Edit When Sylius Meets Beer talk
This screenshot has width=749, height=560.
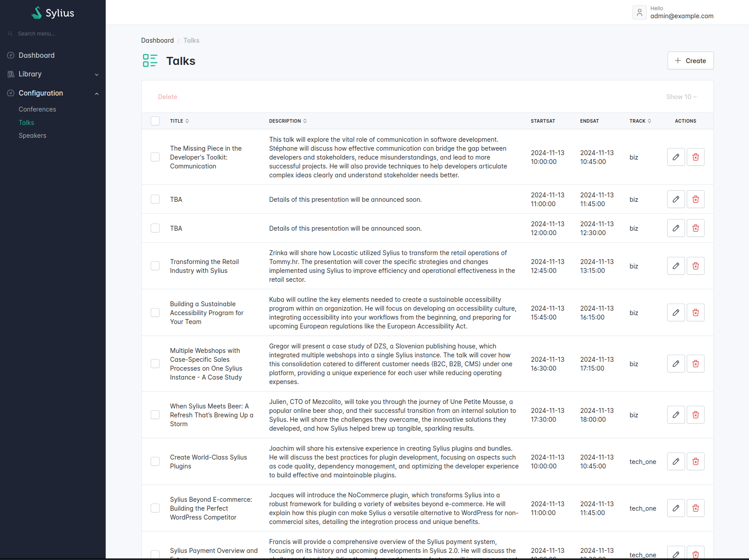676,415
